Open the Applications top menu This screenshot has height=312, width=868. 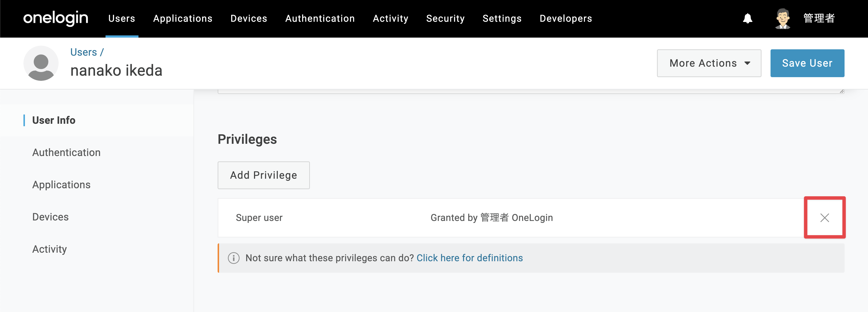click(x=183, y=19)
